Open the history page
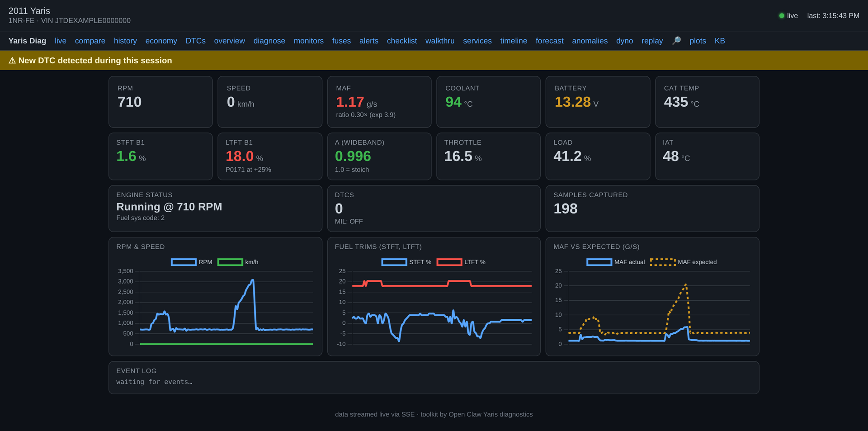 point(125,41)
